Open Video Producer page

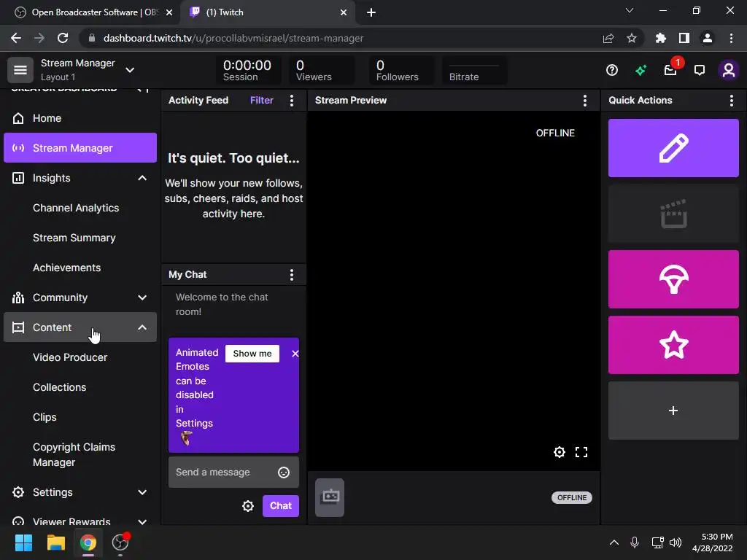coord(70,357)
